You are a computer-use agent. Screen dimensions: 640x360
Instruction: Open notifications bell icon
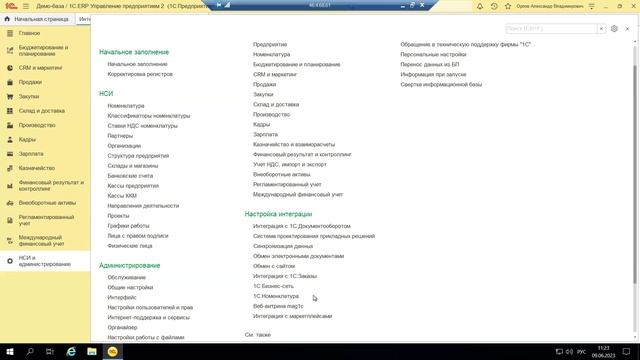coord(480,6)
